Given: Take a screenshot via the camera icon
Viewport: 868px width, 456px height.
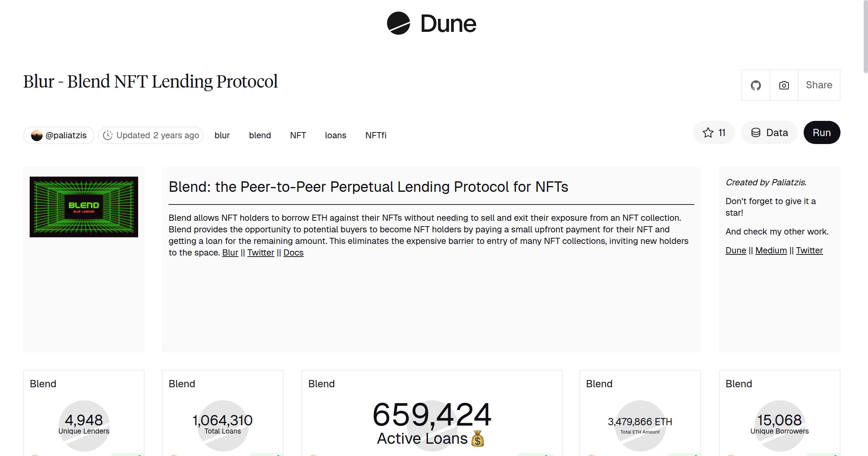Looking at the screenshot, I should coord(784,85).
